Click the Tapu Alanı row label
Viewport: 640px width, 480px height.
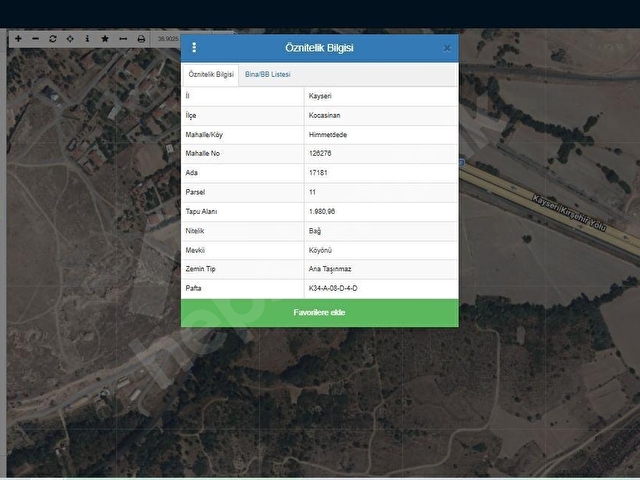click(x=201, y=212)
